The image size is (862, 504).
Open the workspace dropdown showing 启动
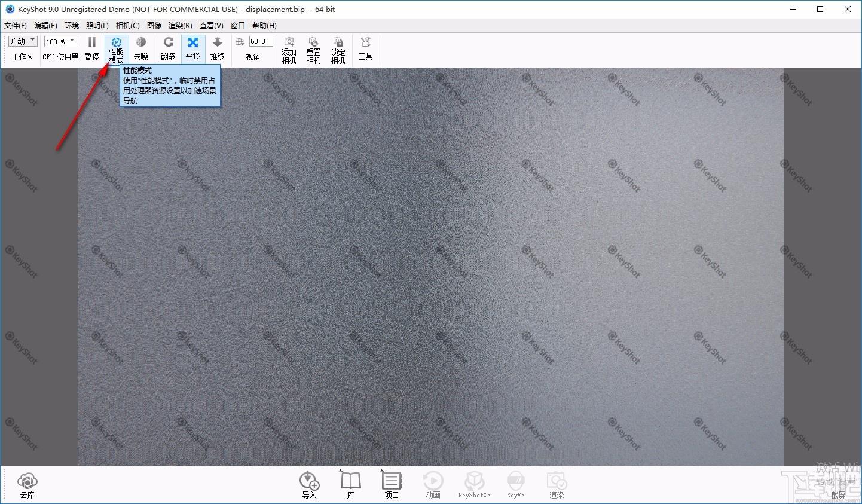click(23, 41)
